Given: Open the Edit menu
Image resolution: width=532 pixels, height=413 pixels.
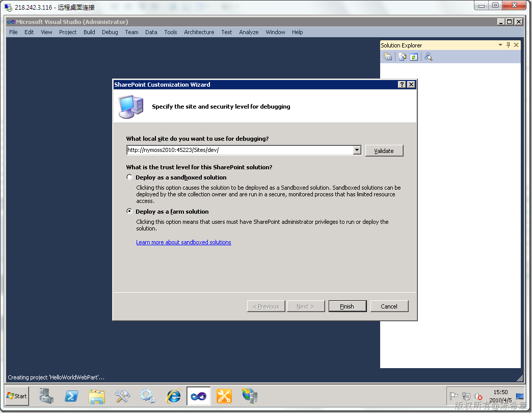Looking at the screenshot, I should pos(29,32).
